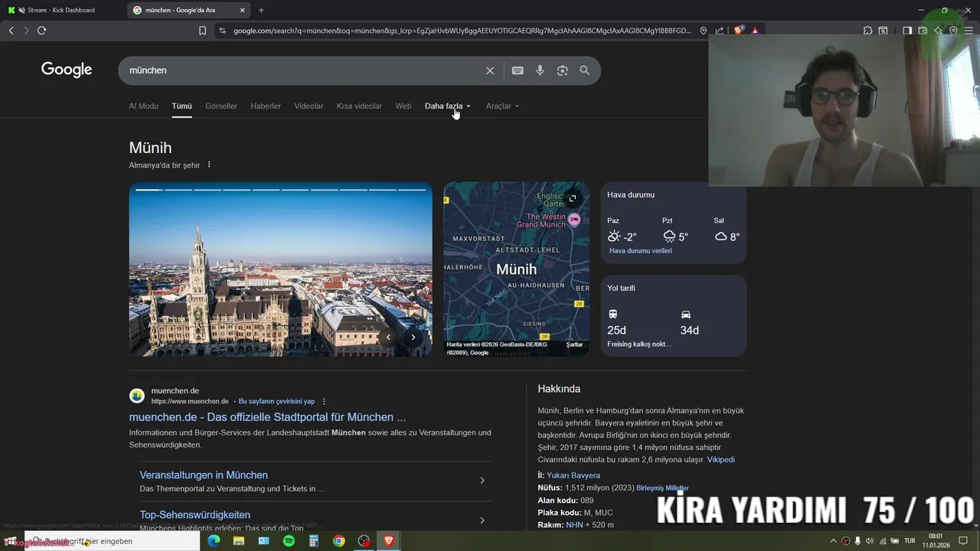Viewport: 980px width, 551px height.
Task: Show next photo in Munich carousel
Action: pos(413,337)
